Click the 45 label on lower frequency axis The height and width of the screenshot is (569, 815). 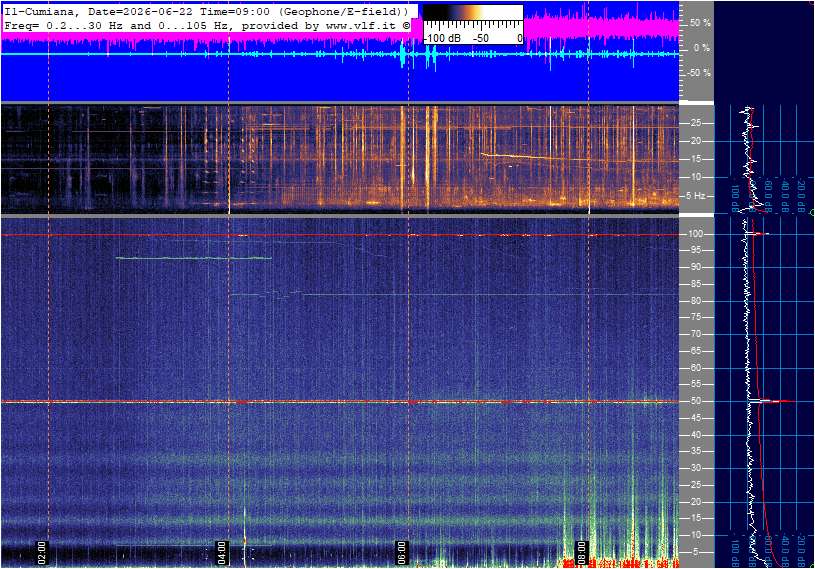pos(695,418)
